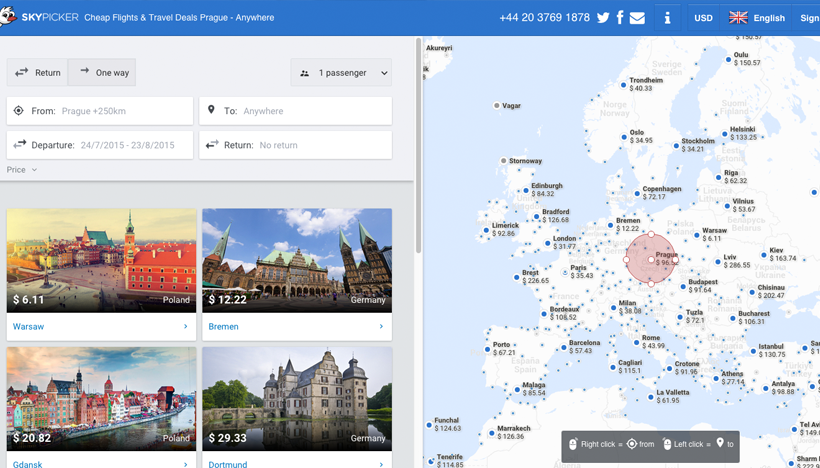Open the USD currency selector
Viewport: 820px width, 468px height.
(x=703, y=18)
